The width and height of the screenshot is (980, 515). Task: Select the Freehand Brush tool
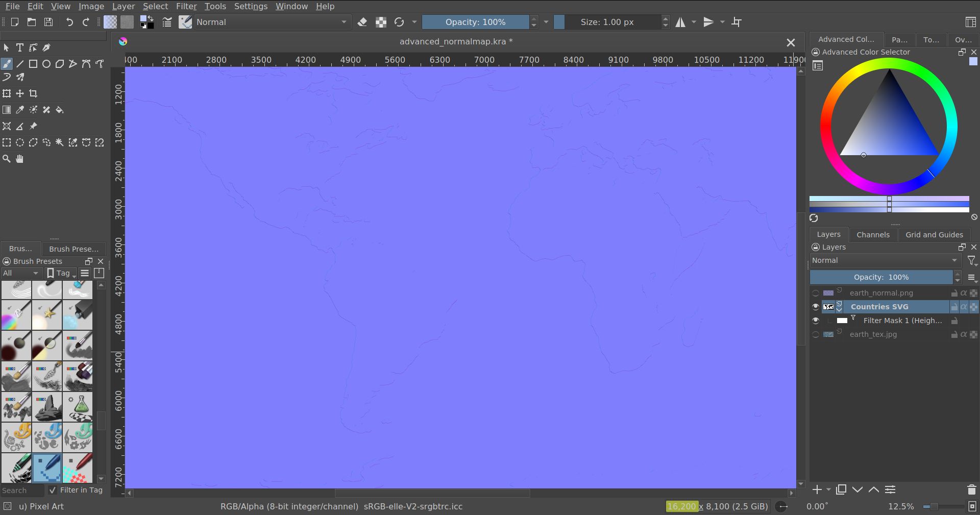[7, 63]
